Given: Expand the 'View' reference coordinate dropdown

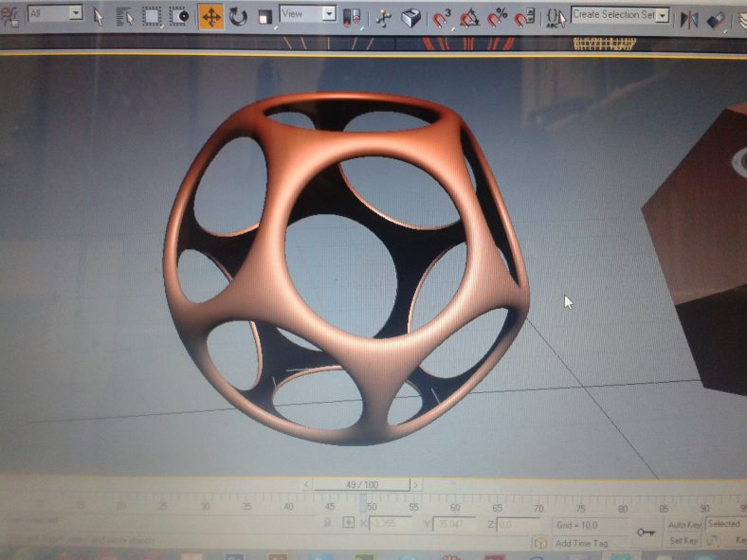Looking at the screenshot, I should pos(308,14).
